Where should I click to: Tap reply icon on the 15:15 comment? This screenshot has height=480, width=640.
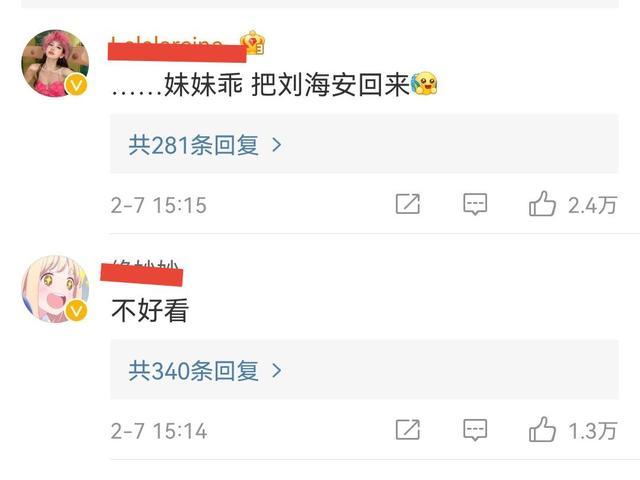475,204
